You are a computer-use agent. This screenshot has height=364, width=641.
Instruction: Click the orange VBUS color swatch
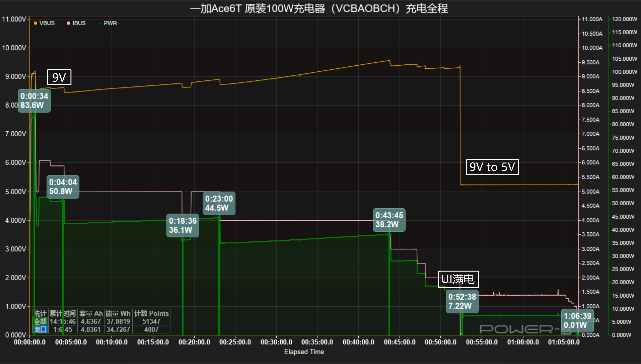click(x=35, y=23)
